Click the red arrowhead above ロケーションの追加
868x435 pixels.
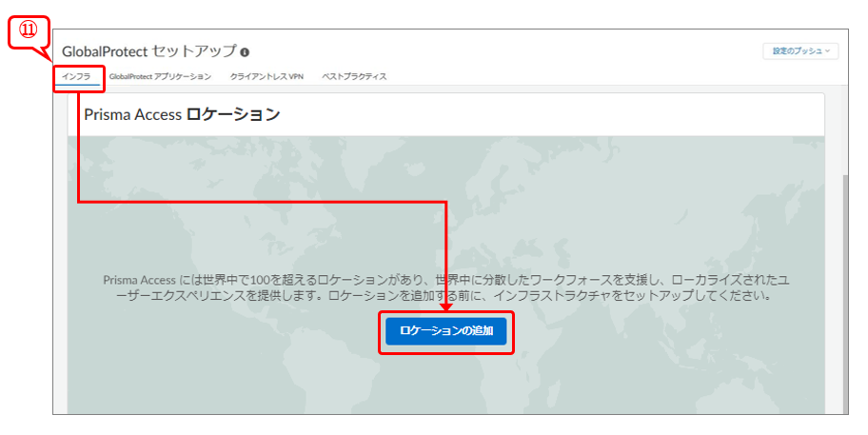click(446, 305)
